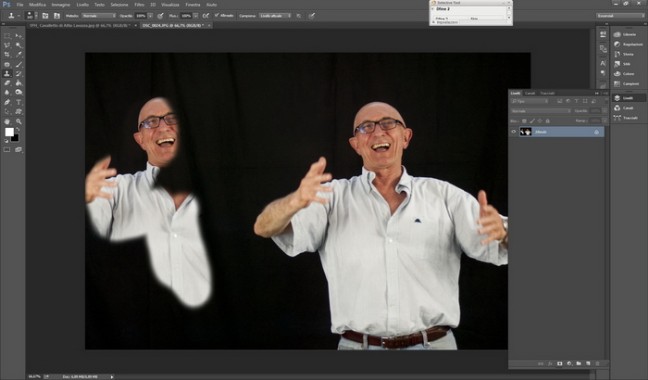
Task: Lock image pixels brush icon
Action: point(532,121)
